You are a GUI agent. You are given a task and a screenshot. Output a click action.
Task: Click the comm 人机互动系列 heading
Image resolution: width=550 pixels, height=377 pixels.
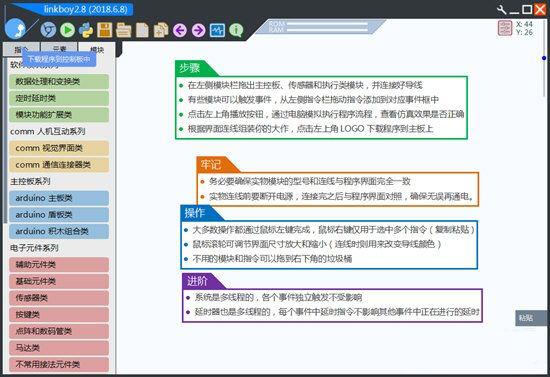48,132
